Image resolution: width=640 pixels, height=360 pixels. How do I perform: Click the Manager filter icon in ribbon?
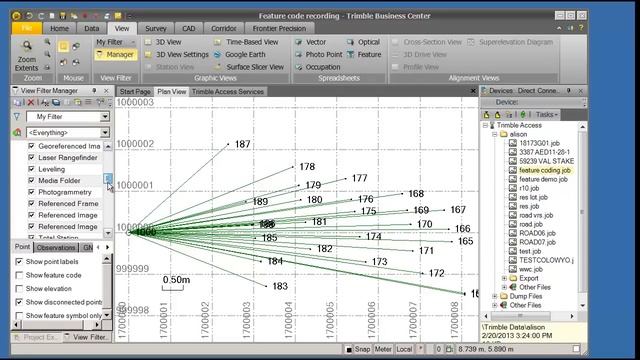(x=100, y=54)
